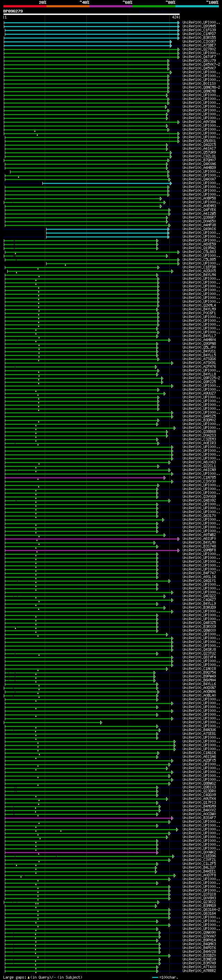222x980 pixels.
Task: Select the UniRef100_A7RRR2 hit label
Action: point(199,971)
